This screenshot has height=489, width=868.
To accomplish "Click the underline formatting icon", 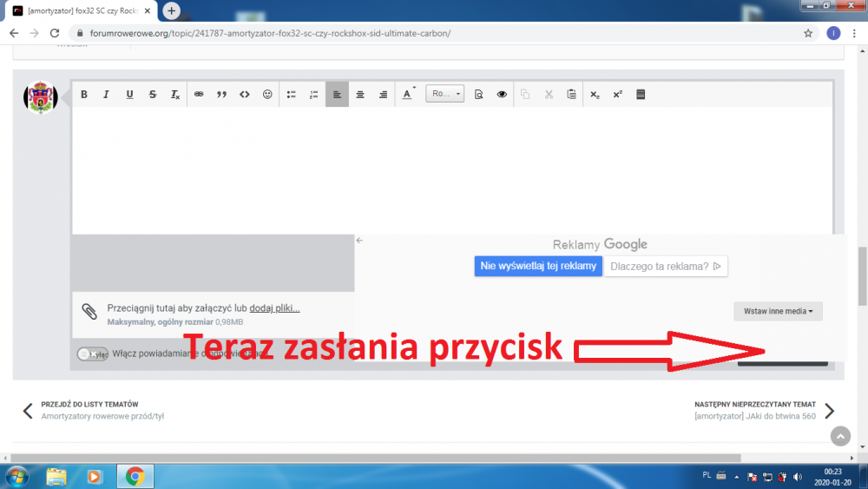I will [129, 95].
